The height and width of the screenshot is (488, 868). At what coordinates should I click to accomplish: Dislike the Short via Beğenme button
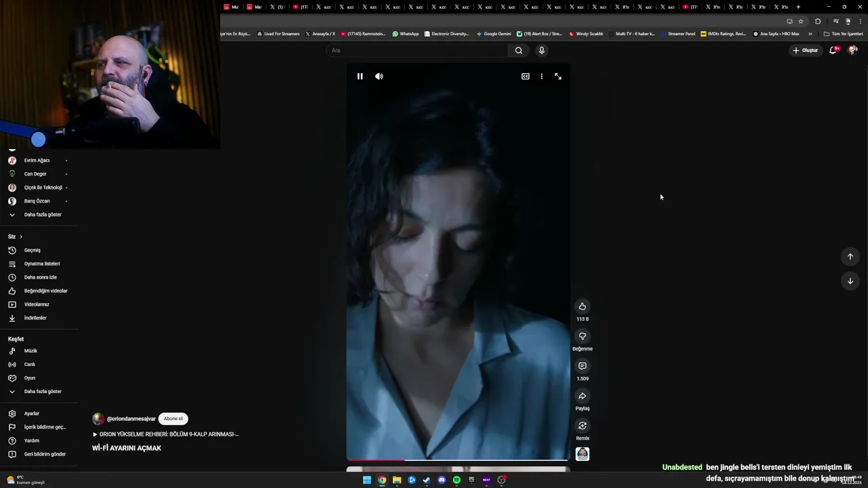pyautogui.click(x=582, y=336)
